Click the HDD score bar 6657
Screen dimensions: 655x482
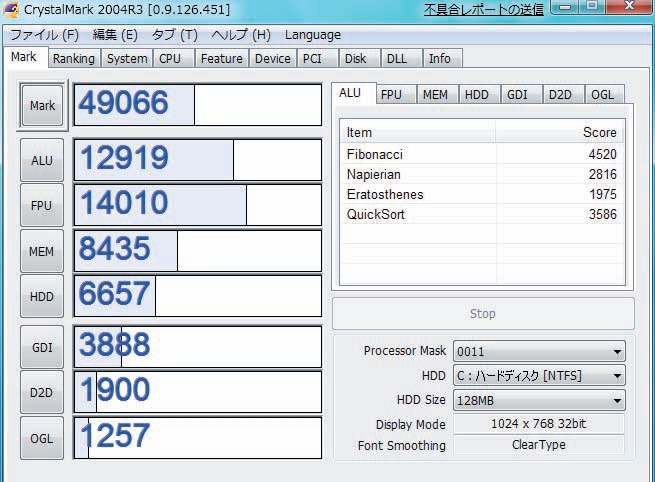pos(198,297)
